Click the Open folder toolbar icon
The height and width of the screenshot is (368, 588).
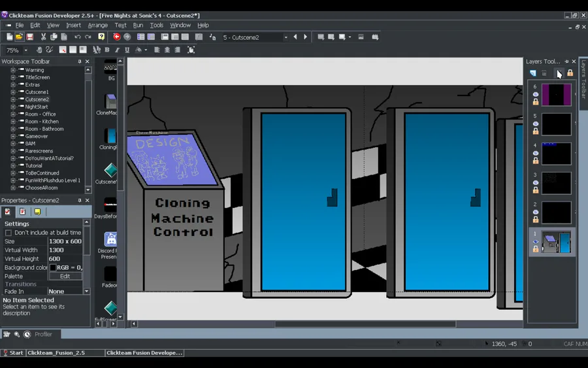[x=19, y=37]
